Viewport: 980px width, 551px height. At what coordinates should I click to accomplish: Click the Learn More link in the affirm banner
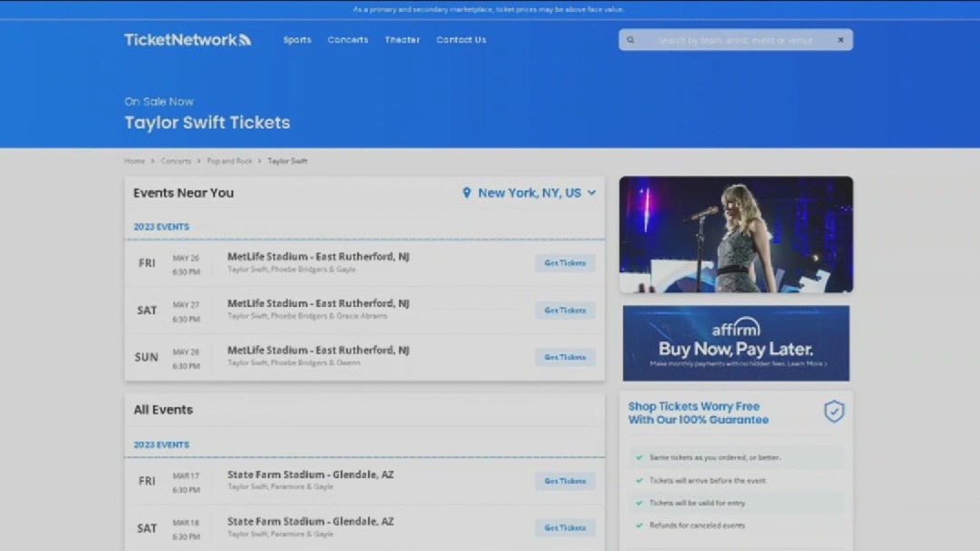point(803,363)
